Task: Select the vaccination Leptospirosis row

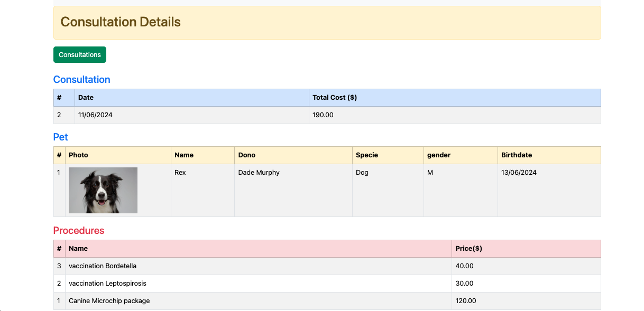Action: tap(327, 284)
